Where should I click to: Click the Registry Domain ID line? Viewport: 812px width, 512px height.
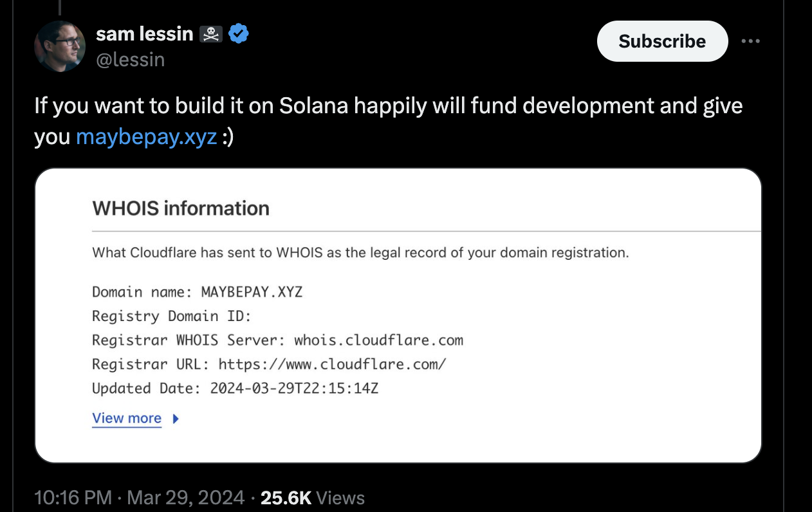[x=171, y=316]
